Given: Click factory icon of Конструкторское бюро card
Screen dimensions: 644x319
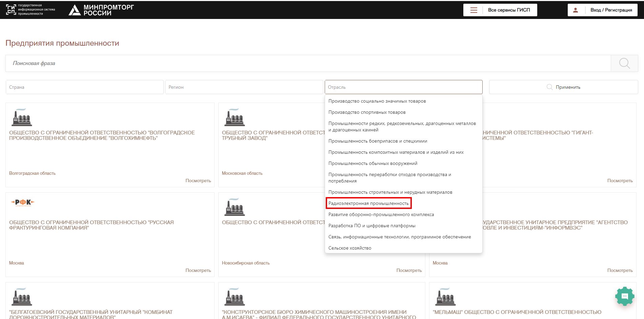Looking at the screenshot, I should (x=235, y=297).
